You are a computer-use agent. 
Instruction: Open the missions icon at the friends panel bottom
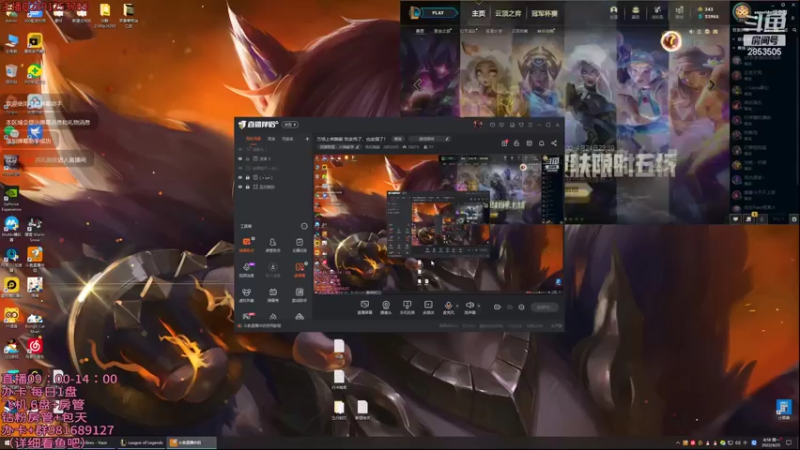click(748, 219)
